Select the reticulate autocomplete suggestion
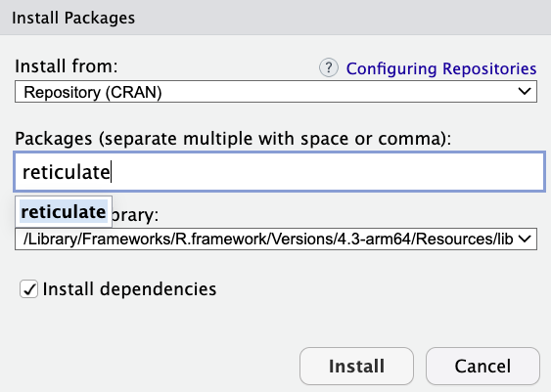Screen dimensions: 551x392 (64, 211)
